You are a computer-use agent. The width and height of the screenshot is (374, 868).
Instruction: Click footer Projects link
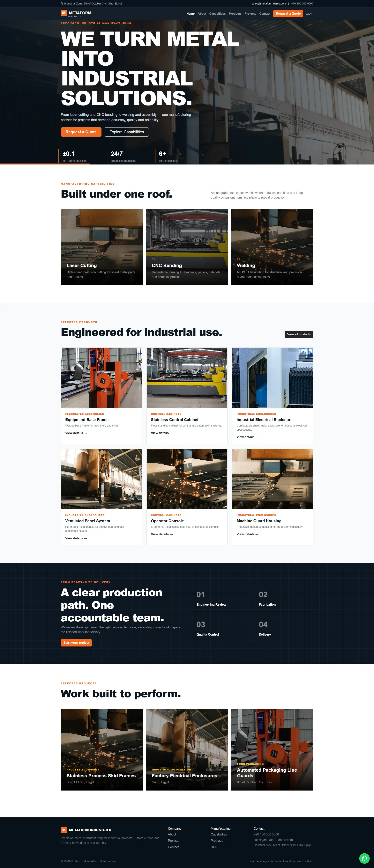pos(173,840)
